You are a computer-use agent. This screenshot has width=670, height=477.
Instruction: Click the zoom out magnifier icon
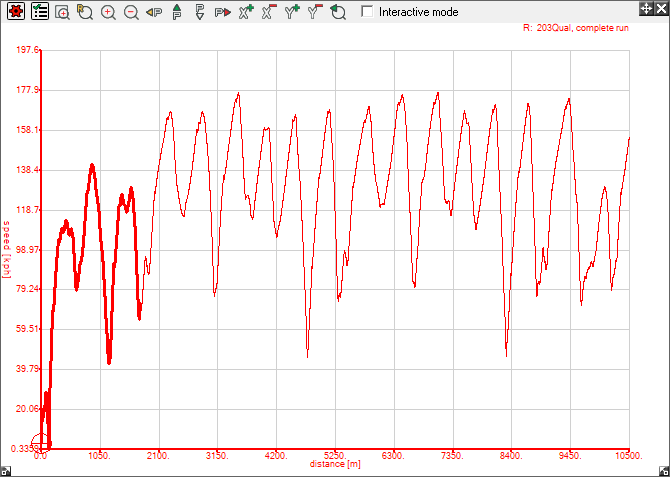click(x=131, y=12)
